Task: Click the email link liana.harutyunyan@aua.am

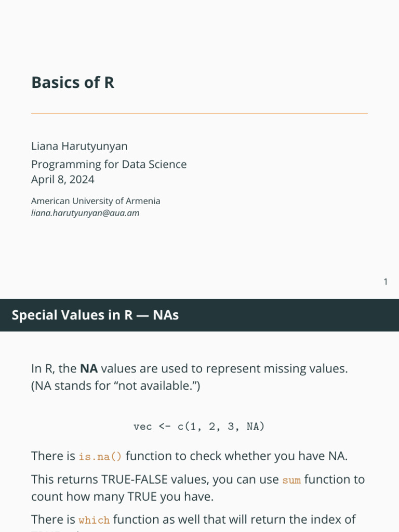Action: click(85, 213)
